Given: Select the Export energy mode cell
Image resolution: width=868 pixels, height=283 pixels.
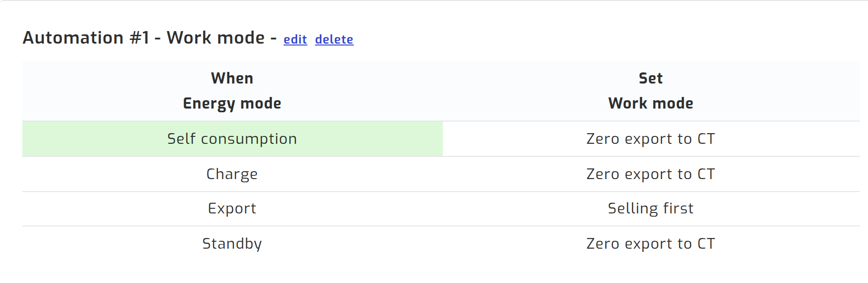Looking at the screenshot, I should 232,209.
